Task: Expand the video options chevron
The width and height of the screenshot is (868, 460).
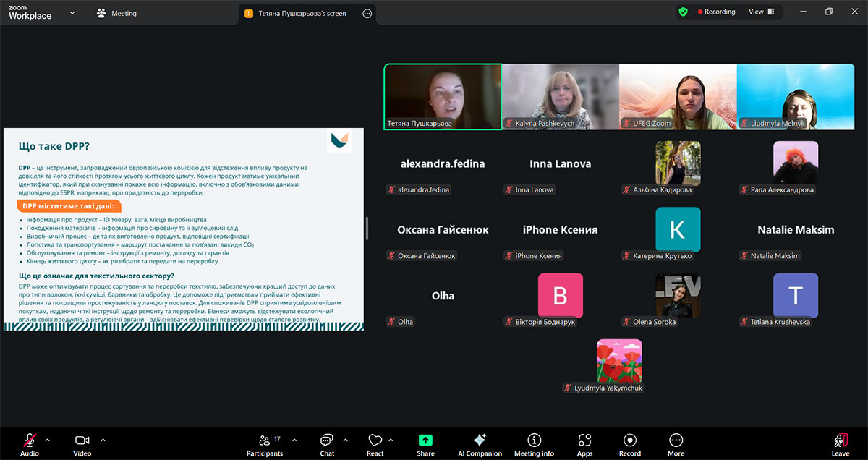Action: click(103, 440)
